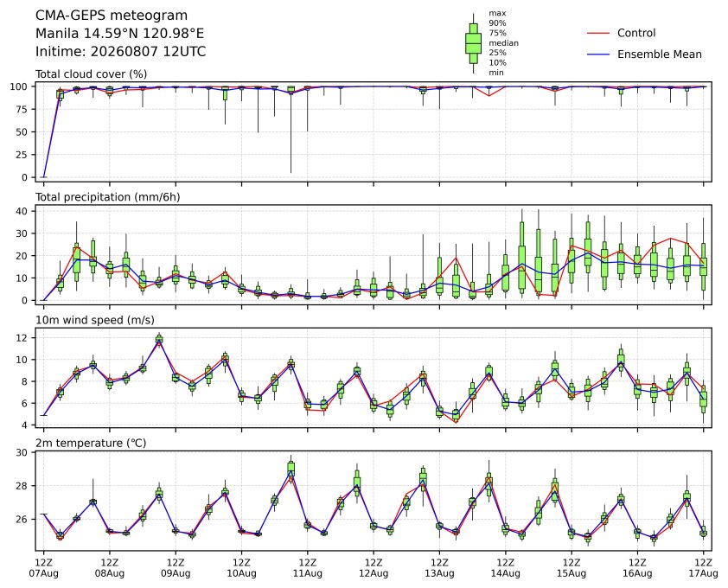The width and height of the screenshot is (728, 588).
Task: Click the Initime: 20260807 12UTC text
Action: tap(121, 51)
